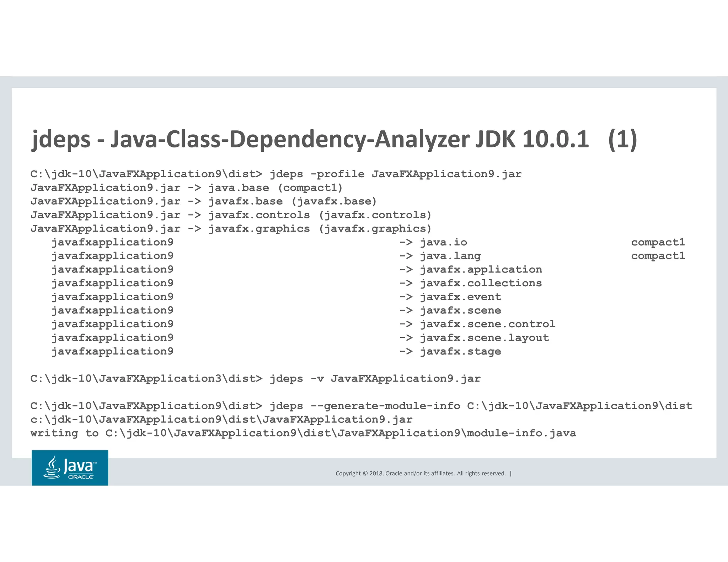
Task: Click the javafx.controls dependency line
Action: click(231, 215)
